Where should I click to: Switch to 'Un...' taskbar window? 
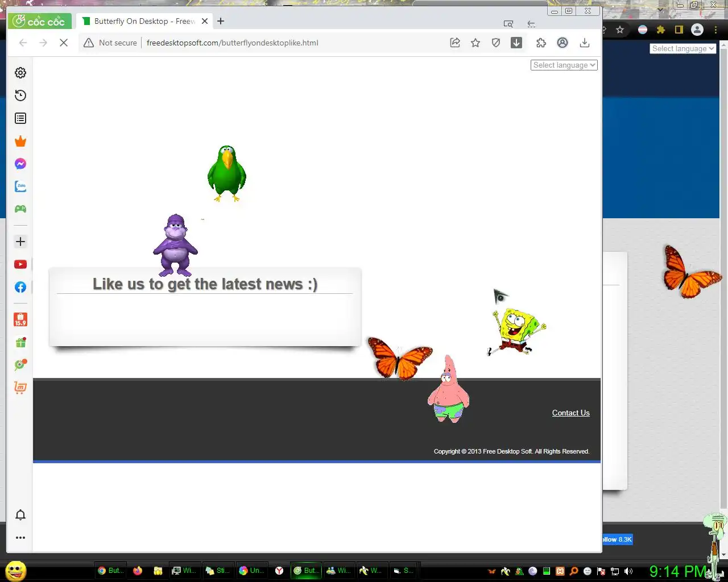(x=251, y=571)
